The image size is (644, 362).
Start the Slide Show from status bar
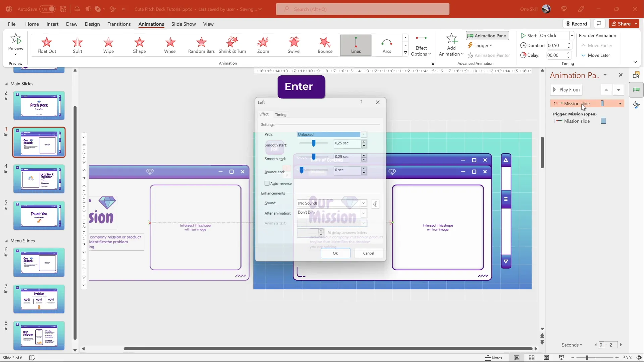(x=561, y=358)
